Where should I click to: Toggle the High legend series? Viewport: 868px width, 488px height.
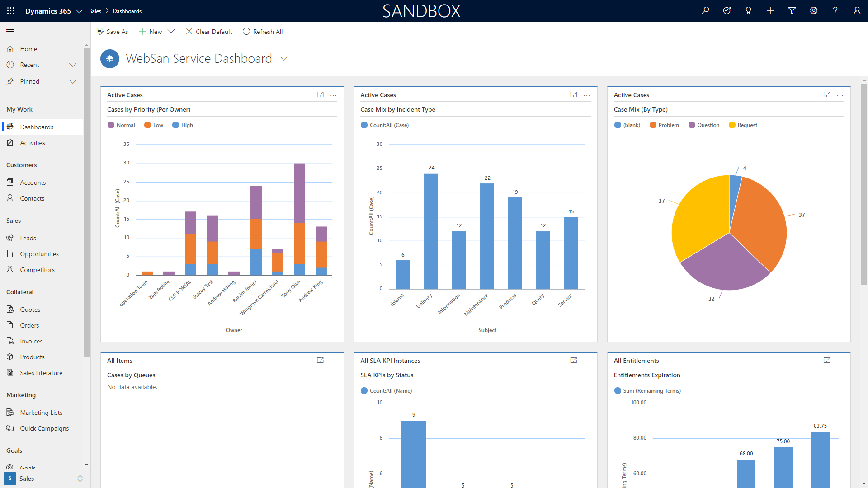(x=183, y=125)
